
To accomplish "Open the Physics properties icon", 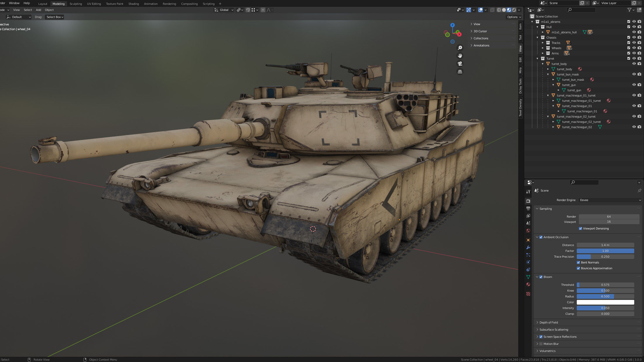I will click(x=528, y=262).
